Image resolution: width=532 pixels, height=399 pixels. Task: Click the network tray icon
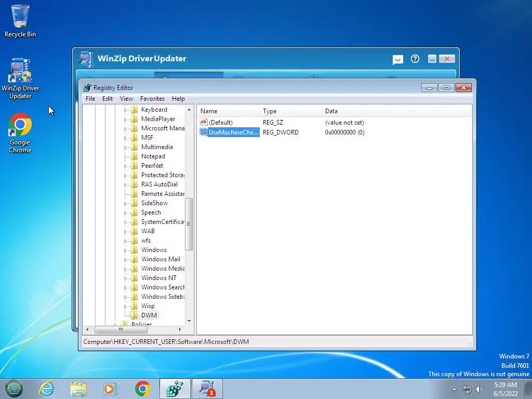467,389
